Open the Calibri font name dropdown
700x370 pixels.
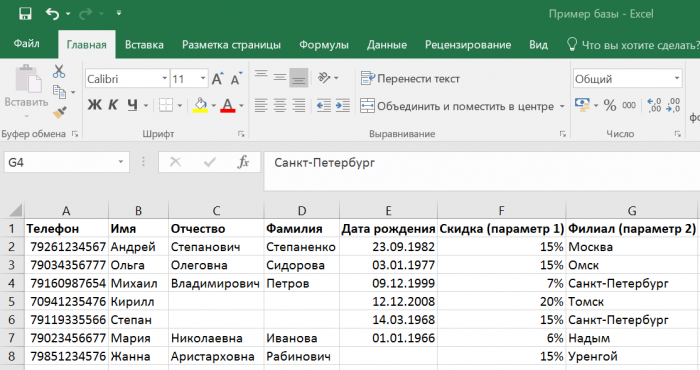pyautogui.click(x=165, y=79)
